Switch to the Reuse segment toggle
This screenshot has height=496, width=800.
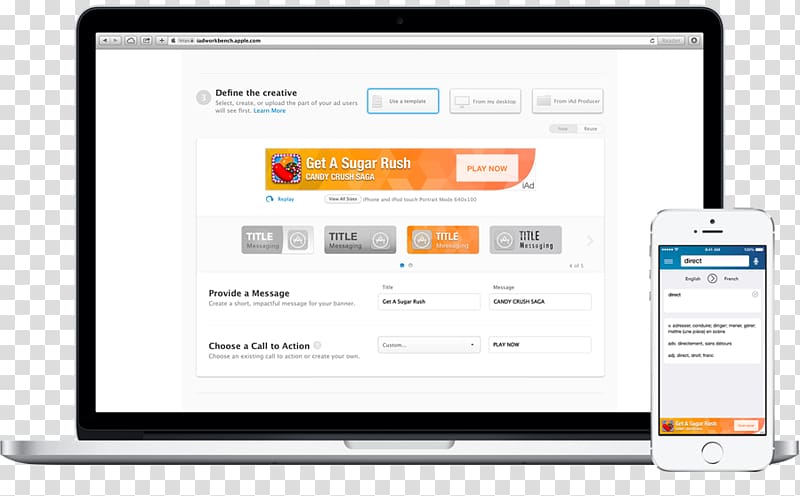click(x=590, y=129)
